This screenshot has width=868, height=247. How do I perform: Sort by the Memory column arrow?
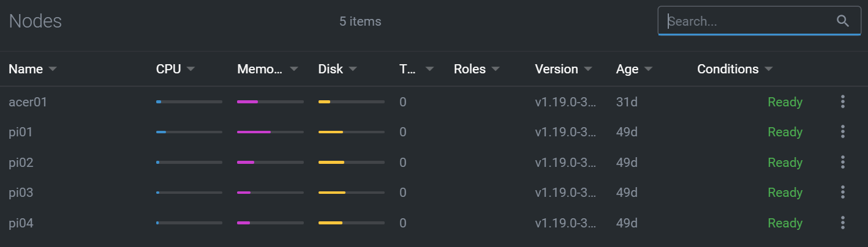294,69
